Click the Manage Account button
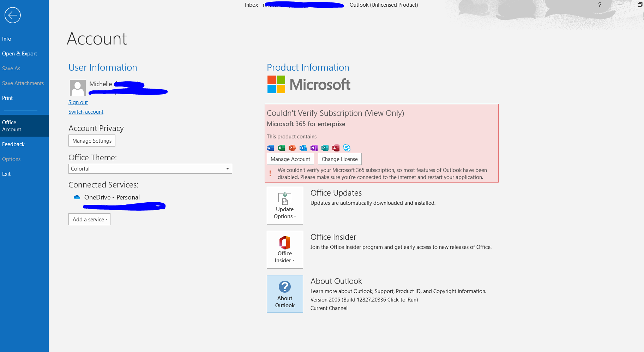This screenshot has height=352, width=644. tap(290, 159)
